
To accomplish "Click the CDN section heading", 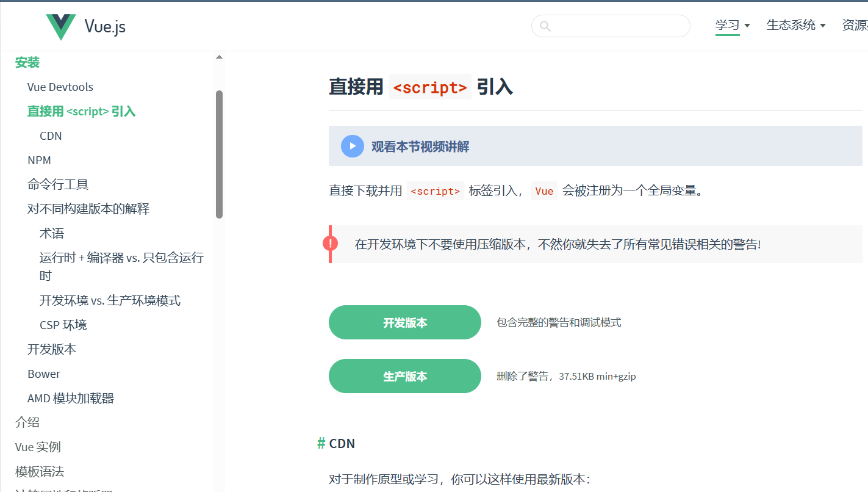I will (x=342, y=444).
